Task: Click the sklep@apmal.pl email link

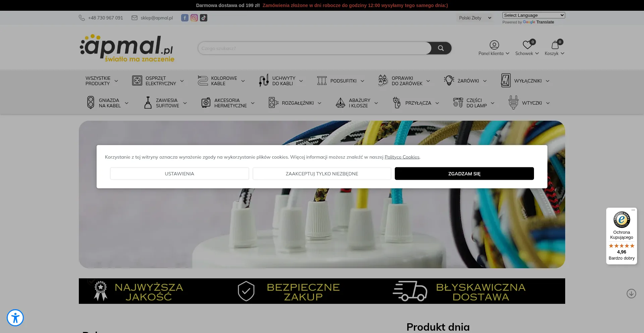Action: (x=157, y=18)
